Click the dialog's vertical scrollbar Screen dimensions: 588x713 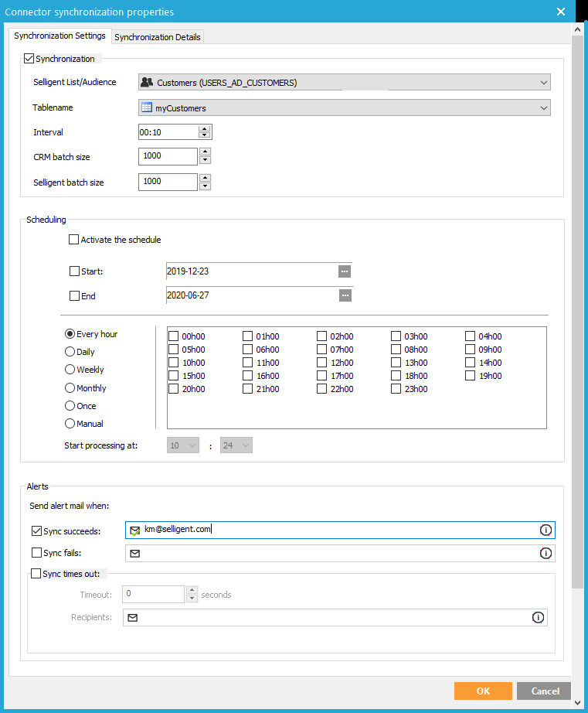pos(578,309)
